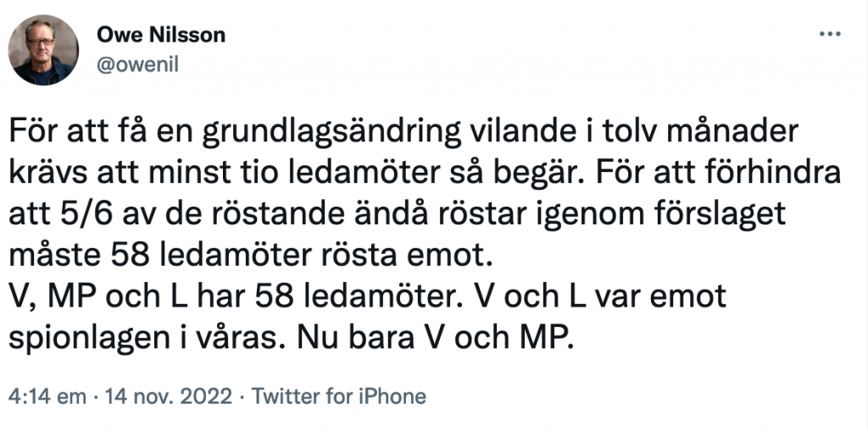Open the Owe Nilsson display name link
Screen dimensions: 868x431
click(161, 36)
